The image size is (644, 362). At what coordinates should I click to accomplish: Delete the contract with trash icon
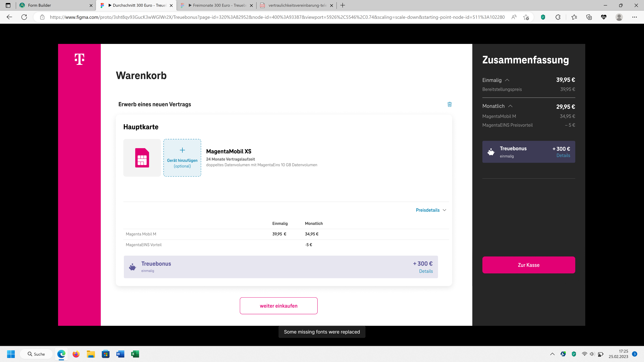449,104
